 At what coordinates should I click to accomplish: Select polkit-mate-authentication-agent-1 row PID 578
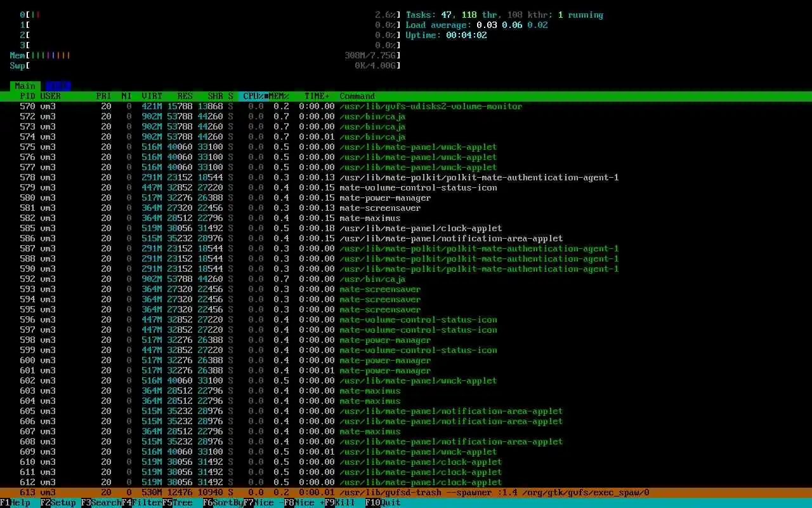point(406,178)
